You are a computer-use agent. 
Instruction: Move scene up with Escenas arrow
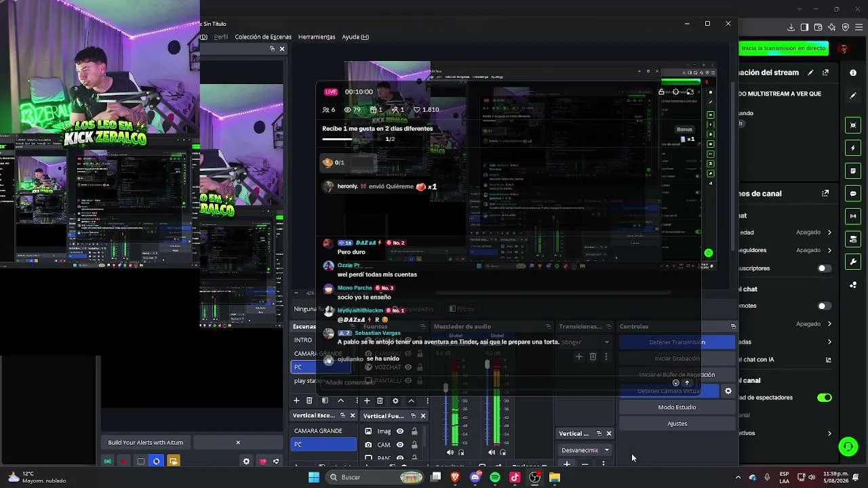pos(340,401)
